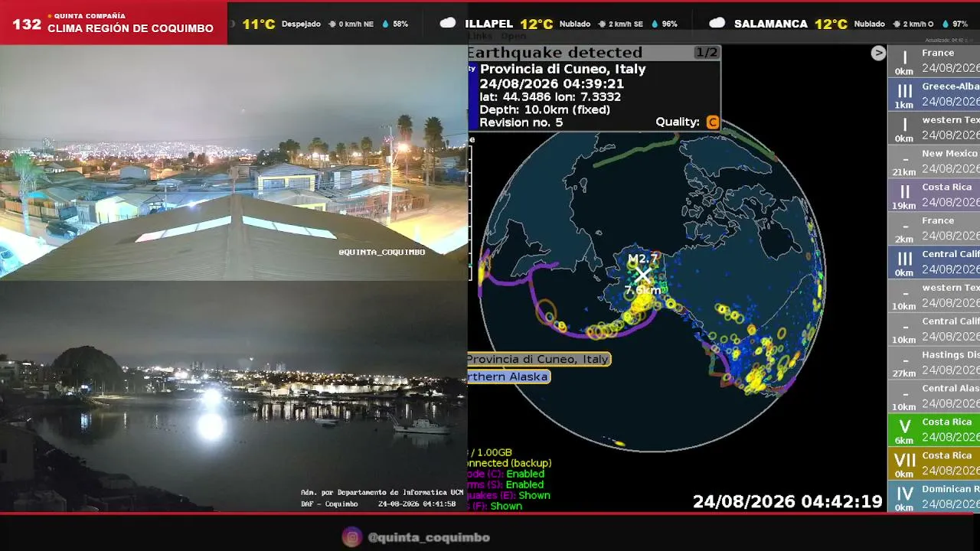Click the ILLAPEL city name
This screenshot has height=551, width=980.
(488, 24)
